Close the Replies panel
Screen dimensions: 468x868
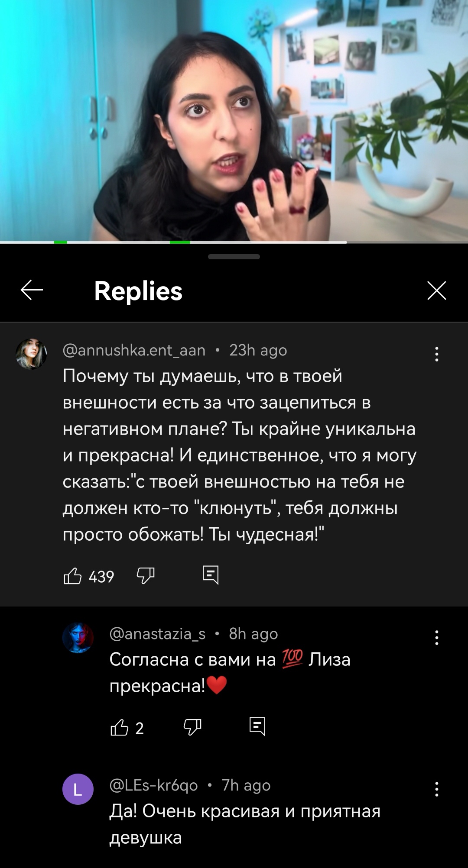click(436, 290)
